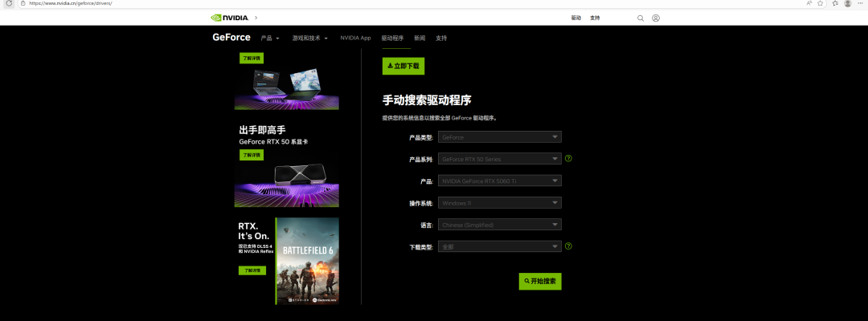Click the browser refresh icon

pos(9,3)
